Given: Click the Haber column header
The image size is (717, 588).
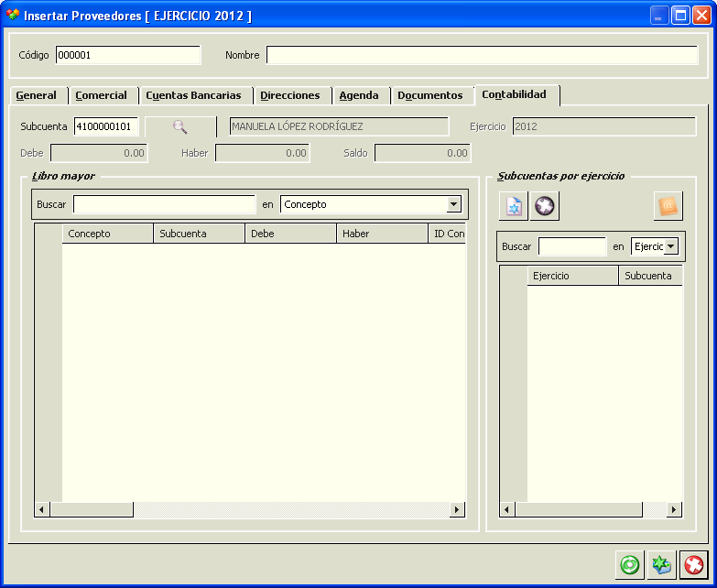Looking at the screenshot, I should (x=382, y=234).
